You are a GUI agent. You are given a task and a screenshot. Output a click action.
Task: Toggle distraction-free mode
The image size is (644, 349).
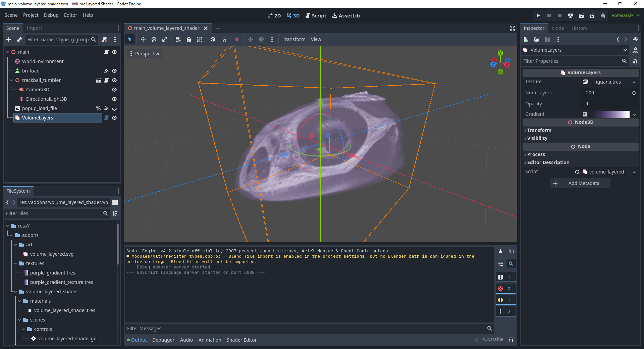point(513,28)
